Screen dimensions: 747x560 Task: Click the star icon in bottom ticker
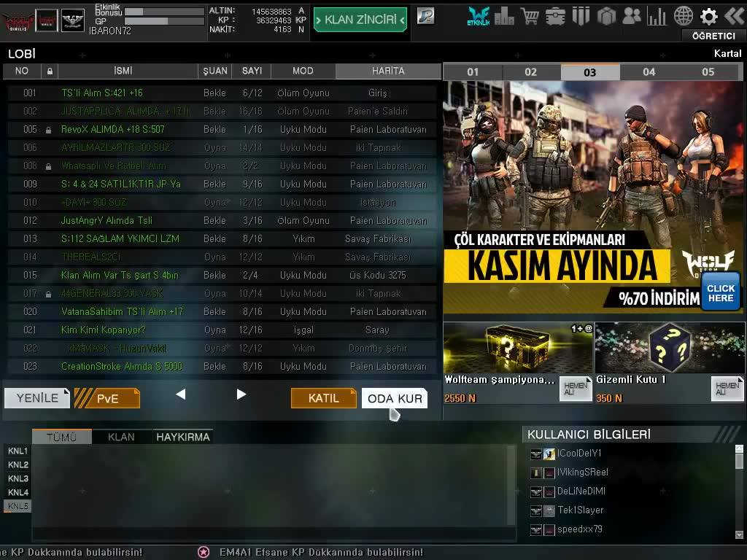click(x=204, y=552)
